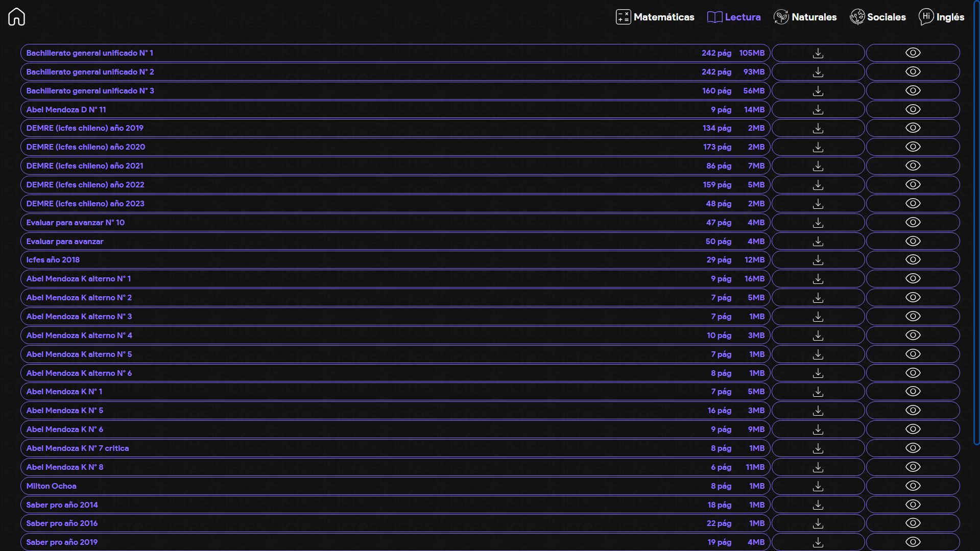View Icfes año 2018 via eye icon
The height and width of the screenshot is (551, 980).
click(913, 260)
